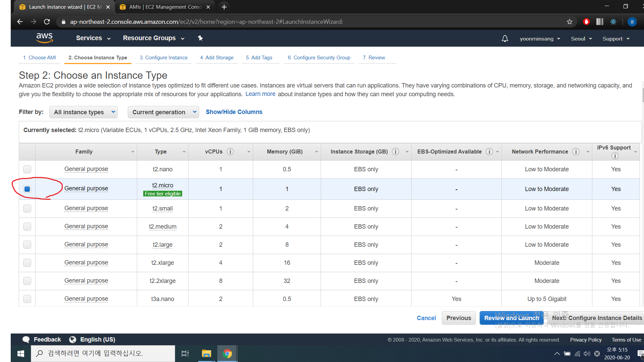The image size is (644, 362).
Task: Expand the Seoul region dropdown
Action: click(x=581, y=39)
